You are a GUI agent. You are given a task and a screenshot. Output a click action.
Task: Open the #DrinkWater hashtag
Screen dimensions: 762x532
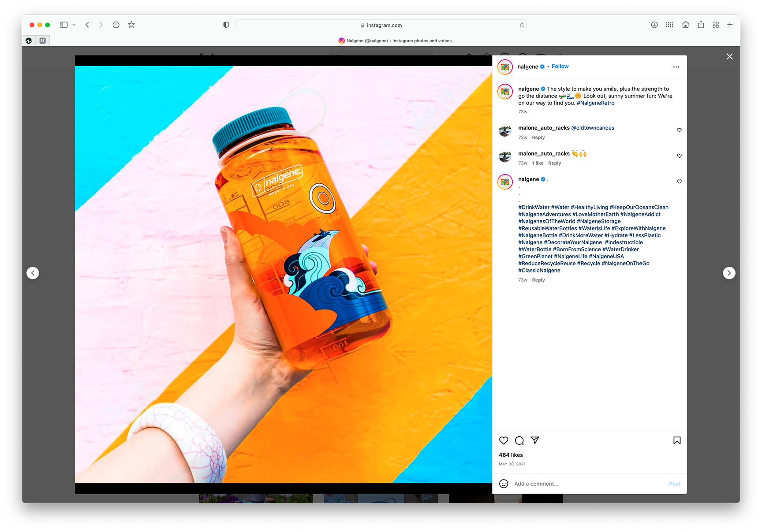click(534, 207)
